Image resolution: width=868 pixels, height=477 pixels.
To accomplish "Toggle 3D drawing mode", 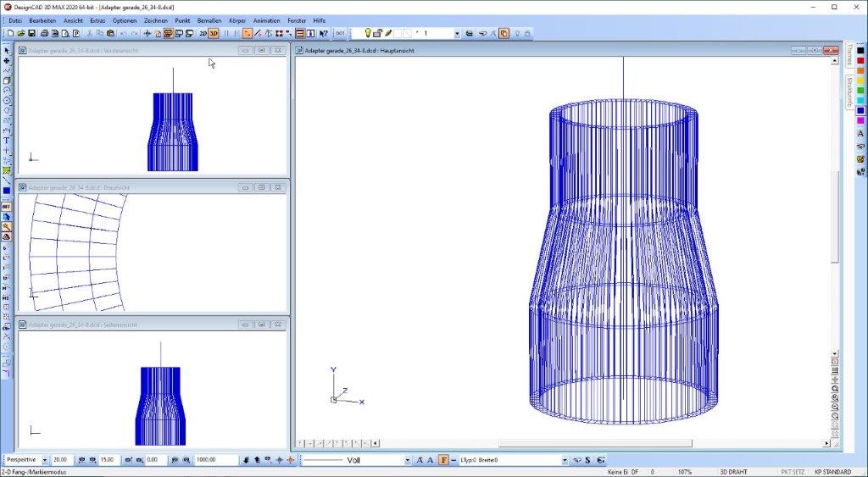I will (214, 34).
